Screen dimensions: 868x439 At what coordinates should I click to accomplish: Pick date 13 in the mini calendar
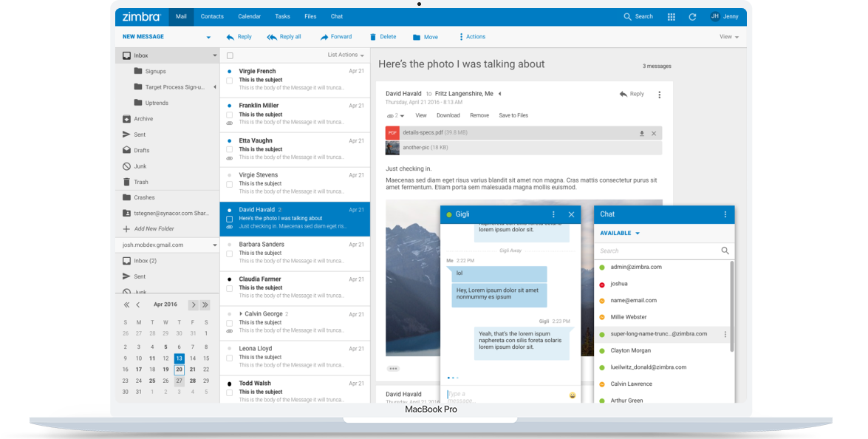tap(178, 357)
